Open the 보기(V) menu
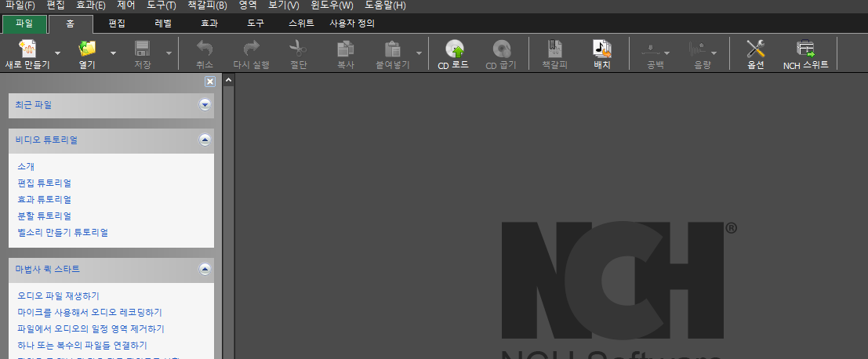 pos(283,5)
